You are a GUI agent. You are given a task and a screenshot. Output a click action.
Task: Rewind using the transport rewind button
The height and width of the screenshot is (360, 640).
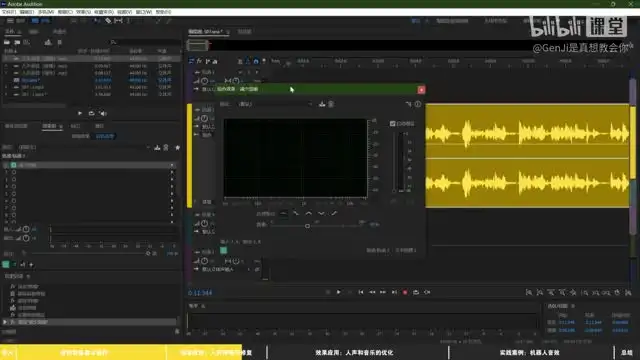[372, 292]
